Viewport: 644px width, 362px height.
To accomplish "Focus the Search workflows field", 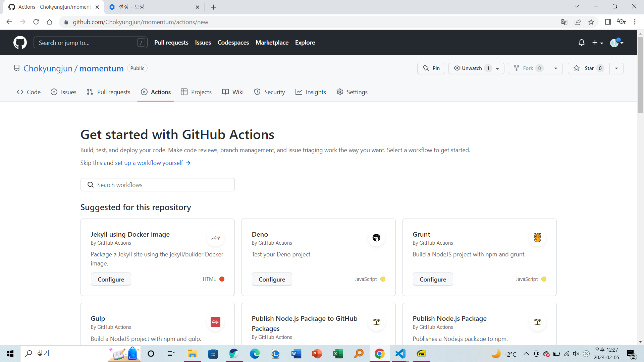I will tap(158, 185).
